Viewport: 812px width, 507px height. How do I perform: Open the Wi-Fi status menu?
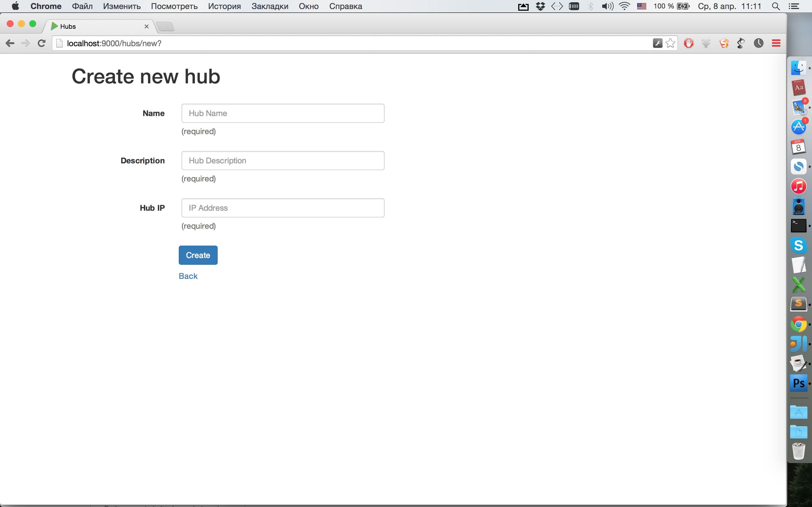point(624,6)
